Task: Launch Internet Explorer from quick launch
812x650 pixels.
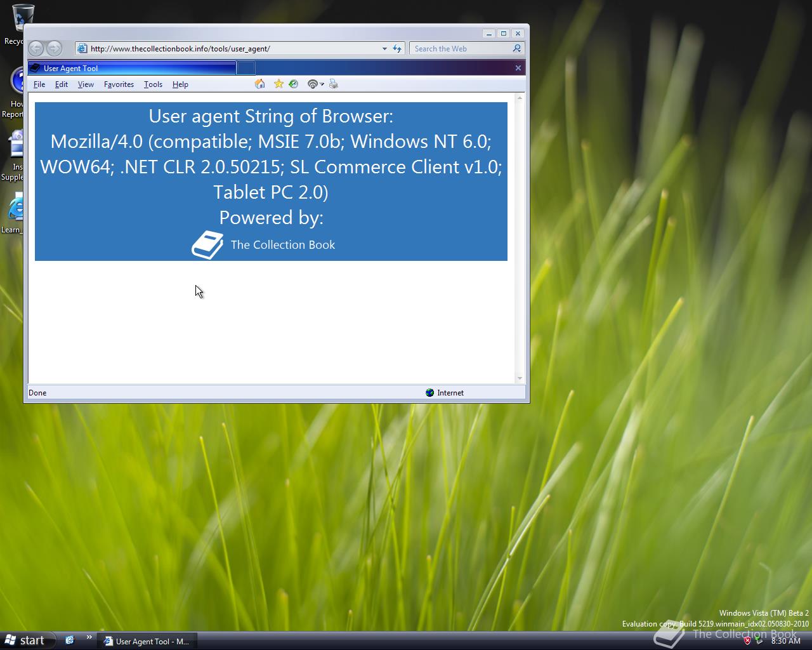Action: [x=70, y=640]
